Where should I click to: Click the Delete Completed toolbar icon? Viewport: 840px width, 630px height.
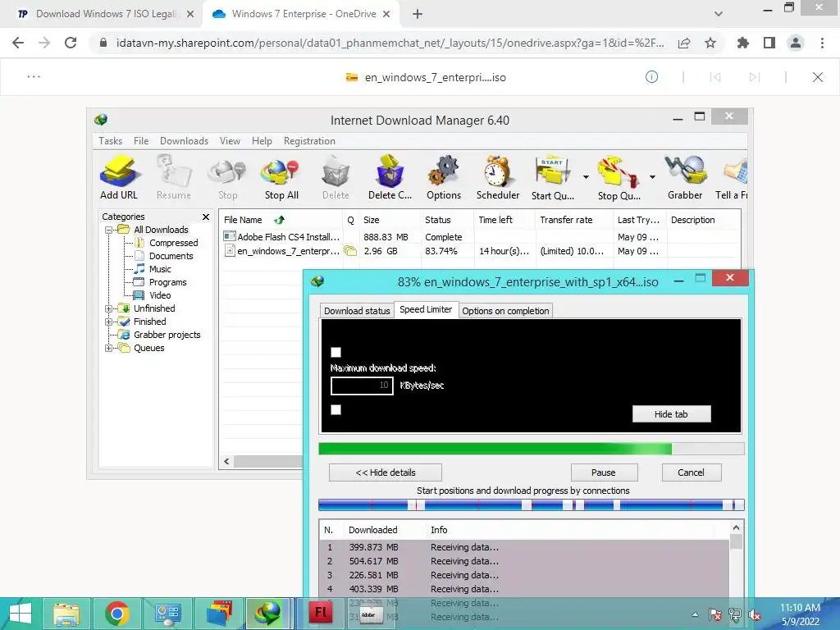coord(390,177)
